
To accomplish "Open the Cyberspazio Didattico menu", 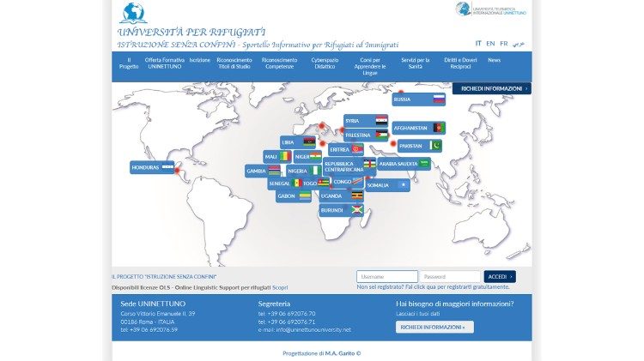I will point(325,64).
